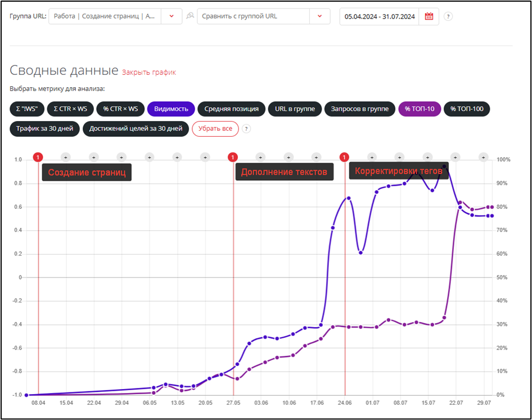Click help icon next to date range
Screen dimensions: 532x420
point(448,16)
